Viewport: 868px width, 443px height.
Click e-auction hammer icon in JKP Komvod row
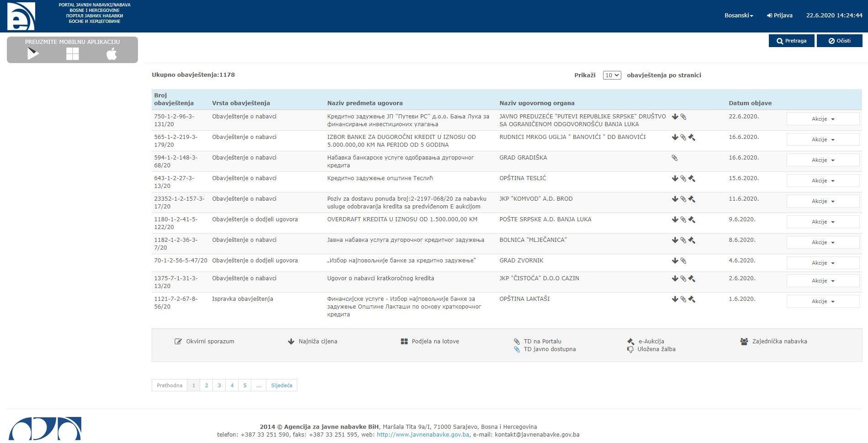pos(692,199)
